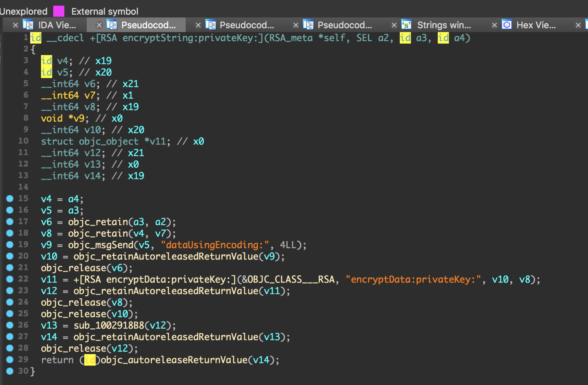Click the sub_1002918B8 function call
The height and width of the screenshot is (385, 588).
point(109,325)
